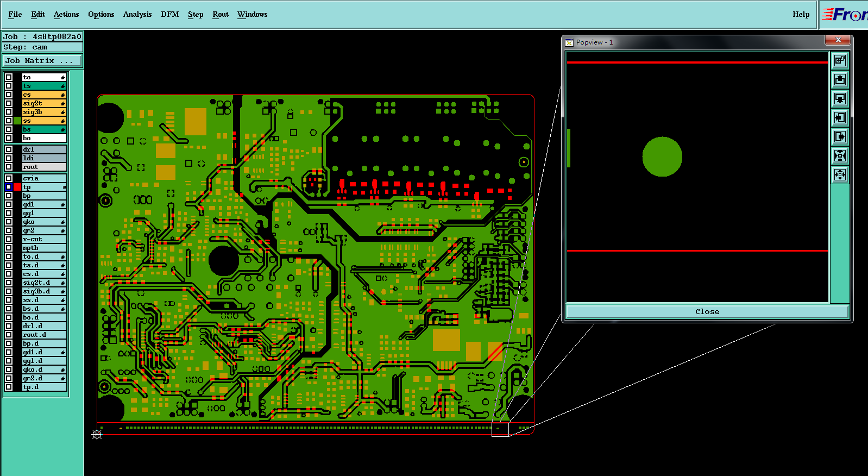Toggle display checkbox for the ts layer
The width and height of the screenshot is (868, 476).
tap(9, 86)
